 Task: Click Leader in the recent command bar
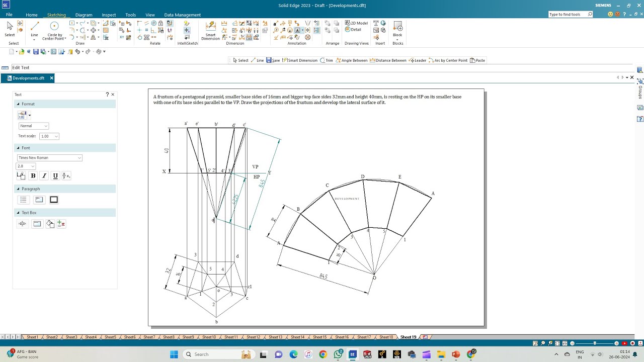418,60
